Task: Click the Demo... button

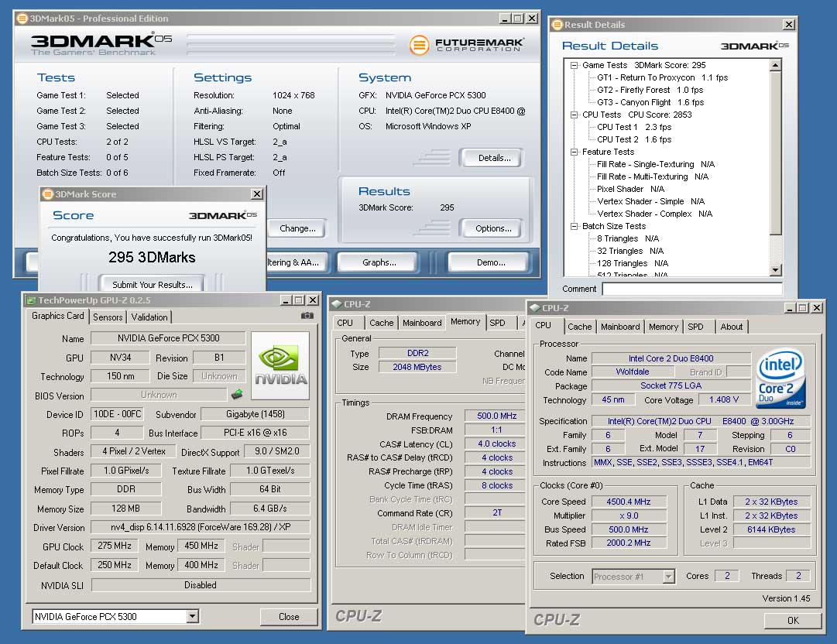Action: (491, 262)
